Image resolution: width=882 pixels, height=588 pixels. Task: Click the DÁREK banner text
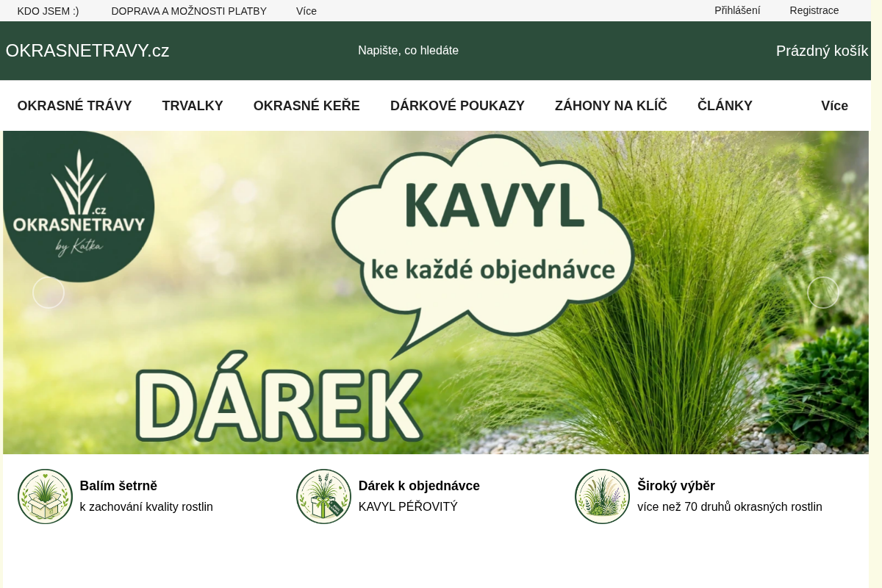[x=279, y=397]
